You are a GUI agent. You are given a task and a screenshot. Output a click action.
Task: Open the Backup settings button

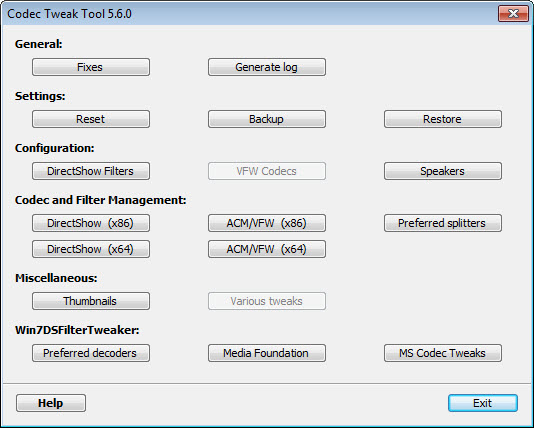coord(267,119)
